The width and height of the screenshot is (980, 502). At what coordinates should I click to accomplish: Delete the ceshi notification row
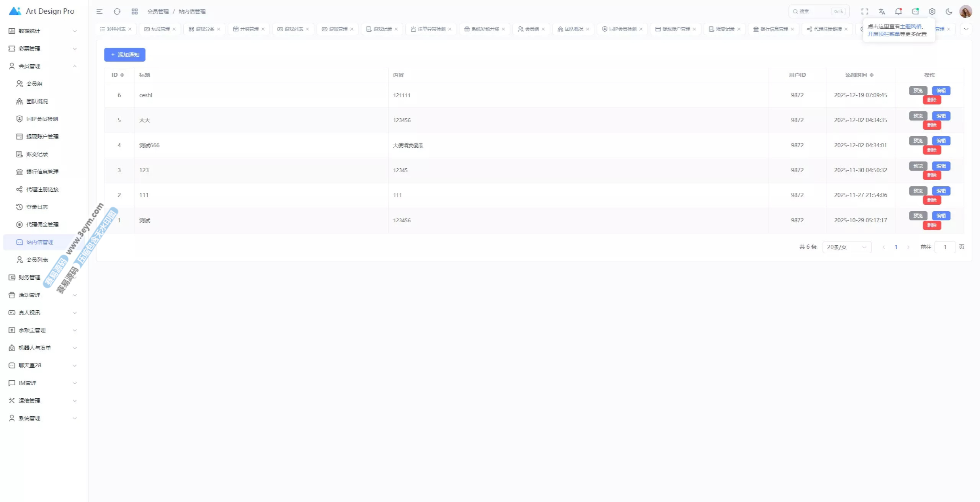click(x=931, y=100)
